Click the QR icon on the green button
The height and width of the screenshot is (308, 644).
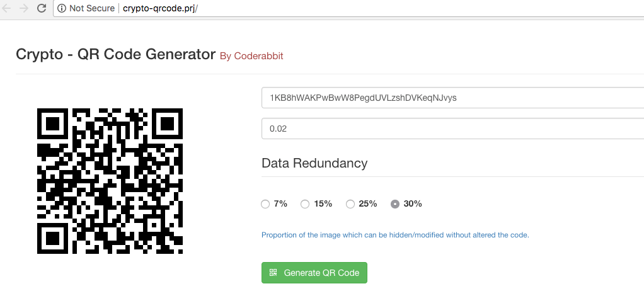point(273,273)
